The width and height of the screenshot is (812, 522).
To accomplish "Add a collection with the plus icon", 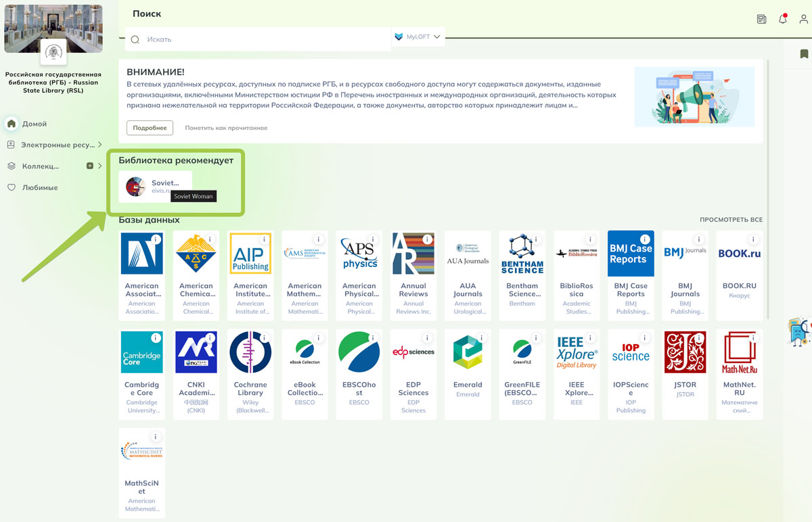I will tap(89, 166).
